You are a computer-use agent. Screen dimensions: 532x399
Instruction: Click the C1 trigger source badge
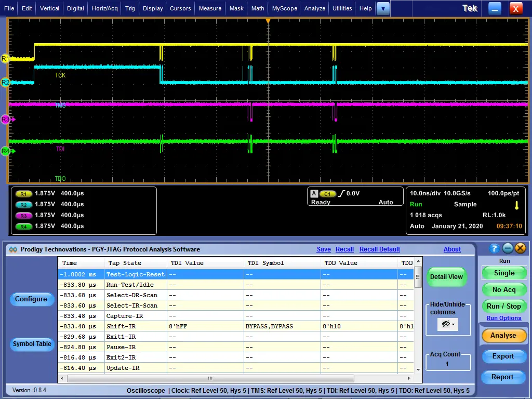(328, 194)
